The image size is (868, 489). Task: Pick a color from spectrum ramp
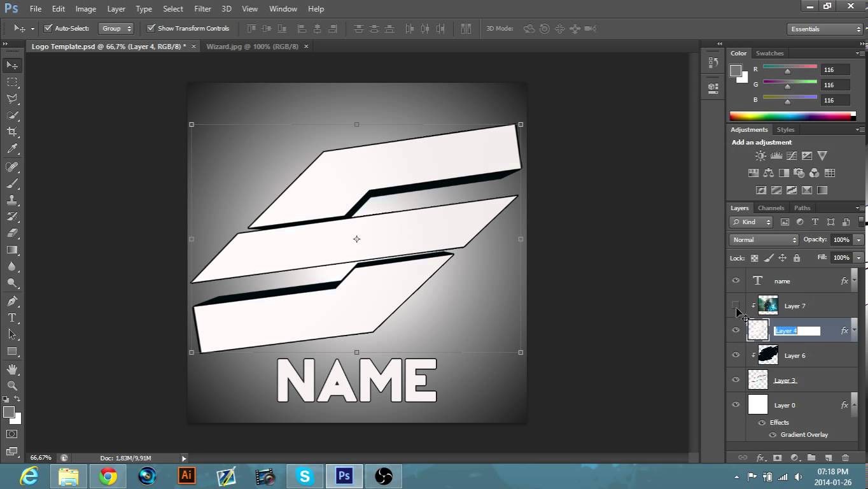pos(790,116)
